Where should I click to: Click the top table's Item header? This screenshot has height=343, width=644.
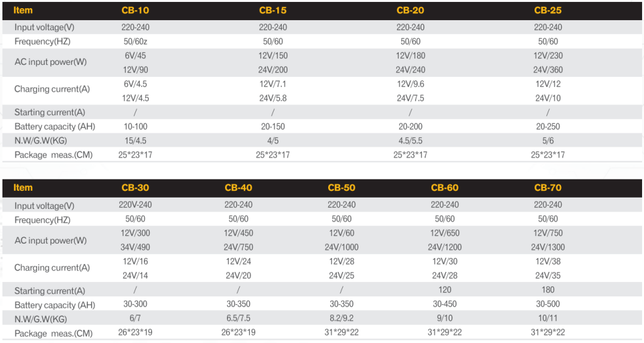click(x=23, y=10)
